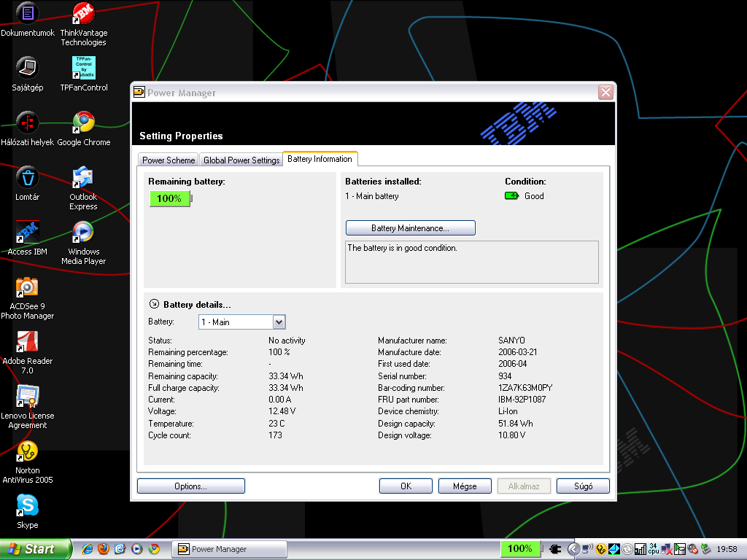Click the battery condition message box

coord(472,262)
